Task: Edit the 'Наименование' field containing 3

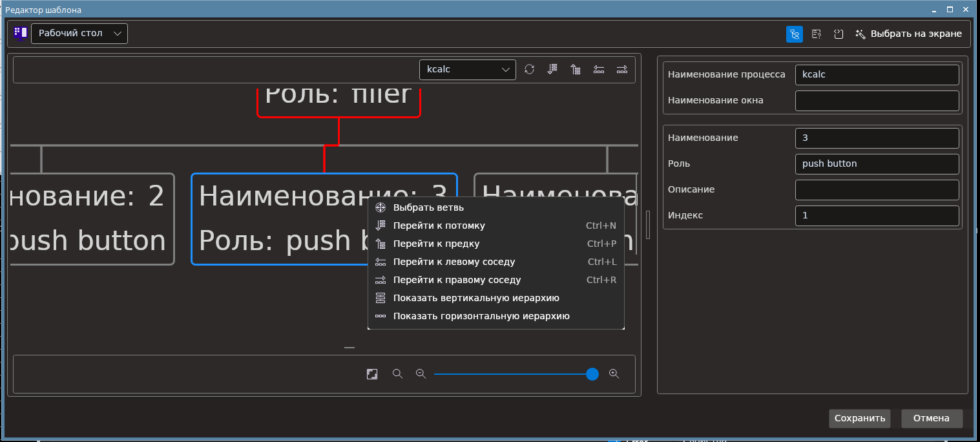Action: pos(877,138)
